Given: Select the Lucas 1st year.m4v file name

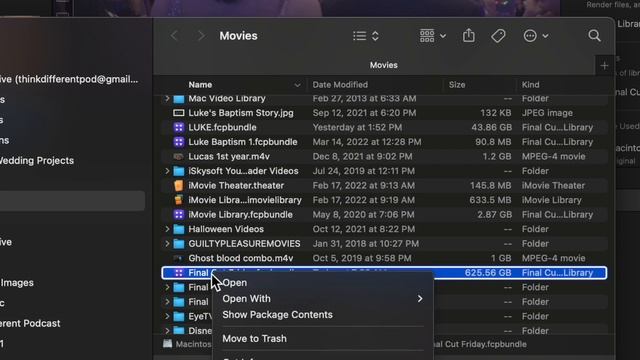Looking at the screenshot, I should tap(229, 157).
